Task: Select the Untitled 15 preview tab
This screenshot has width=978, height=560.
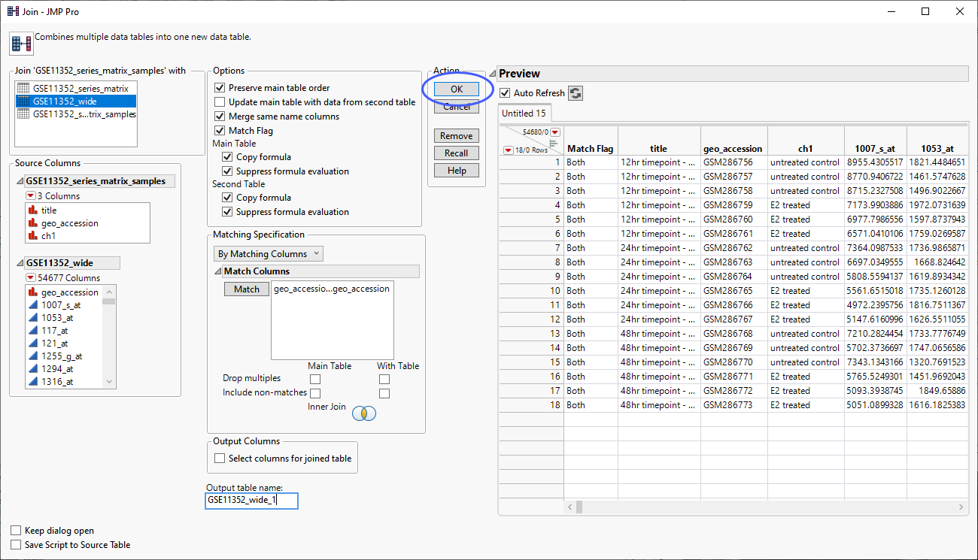Action: 524,114
